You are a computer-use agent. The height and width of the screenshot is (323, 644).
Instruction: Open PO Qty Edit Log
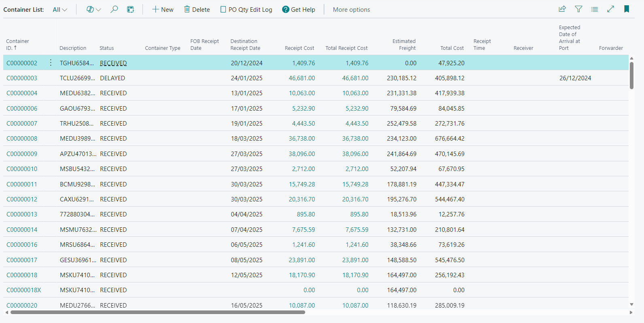coord(246,9)
